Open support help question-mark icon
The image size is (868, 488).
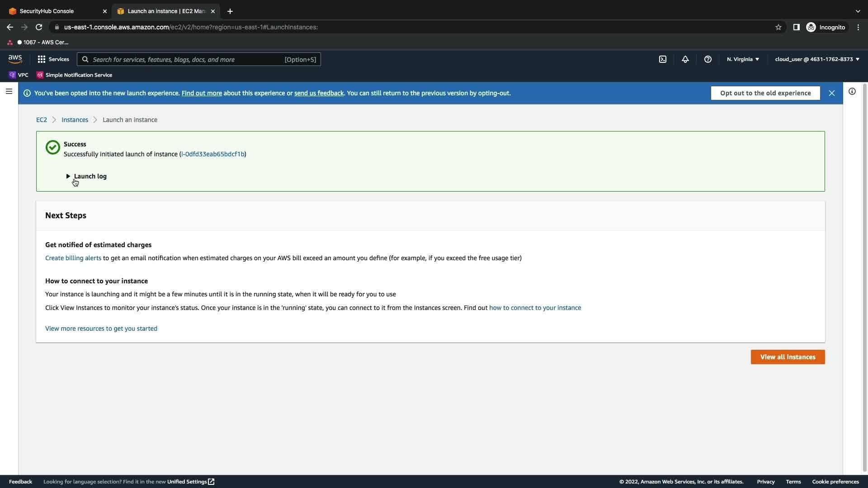[708, 59]
